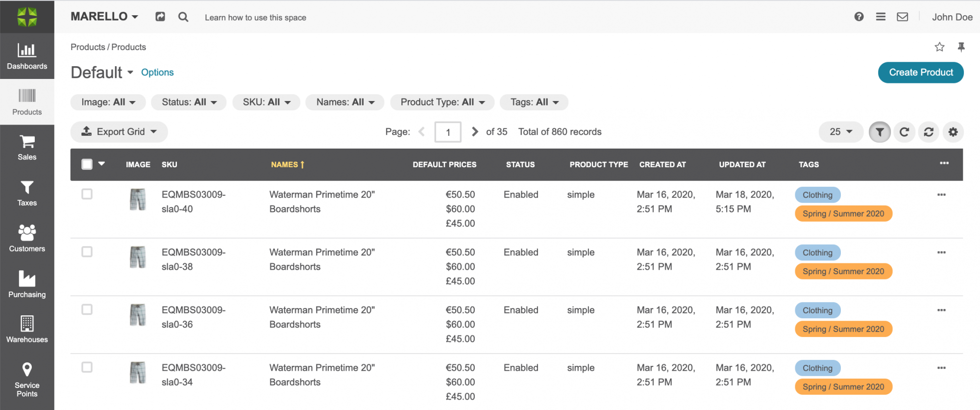The width and height of the screenshot is (980, 410).
Task: Click the Create Product button
Action: [x=921, y=73]
